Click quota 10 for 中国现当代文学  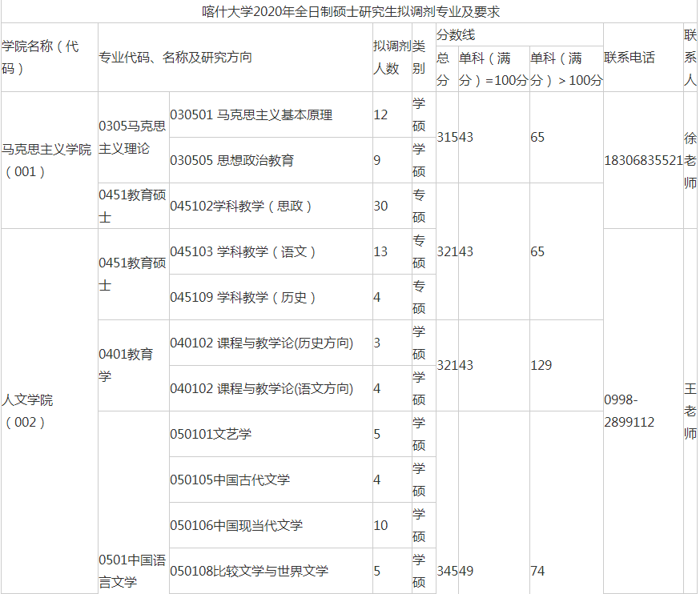click(380, 525)
